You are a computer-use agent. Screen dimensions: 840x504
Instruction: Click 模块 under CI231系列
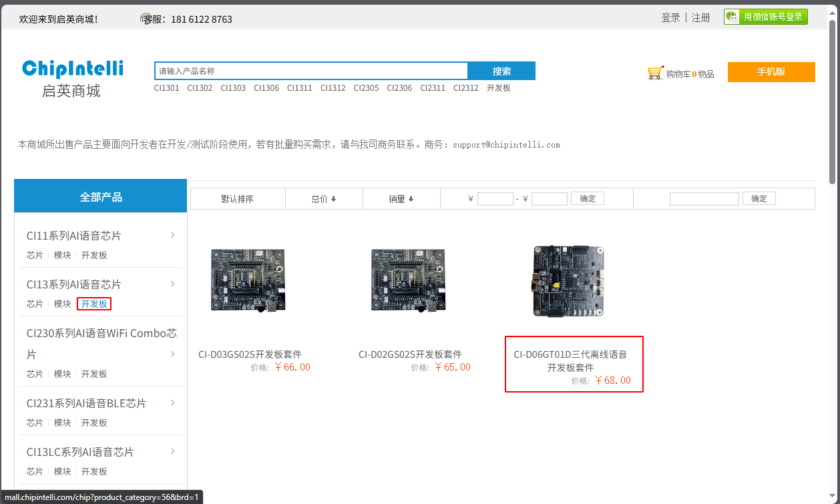62,423
